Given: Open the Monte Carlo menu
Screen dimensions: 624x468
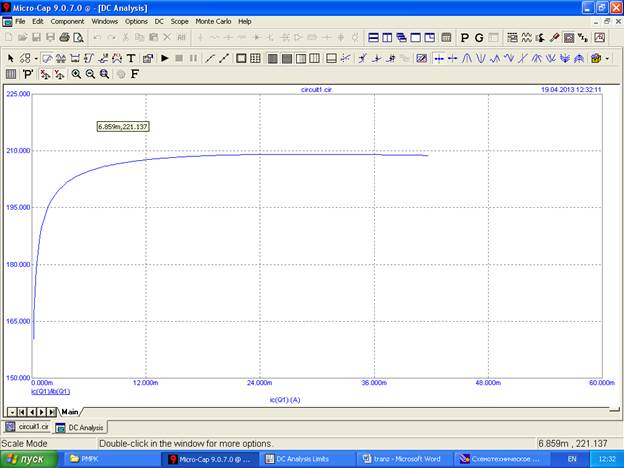Looking at the screenshot, I should 213,21.
